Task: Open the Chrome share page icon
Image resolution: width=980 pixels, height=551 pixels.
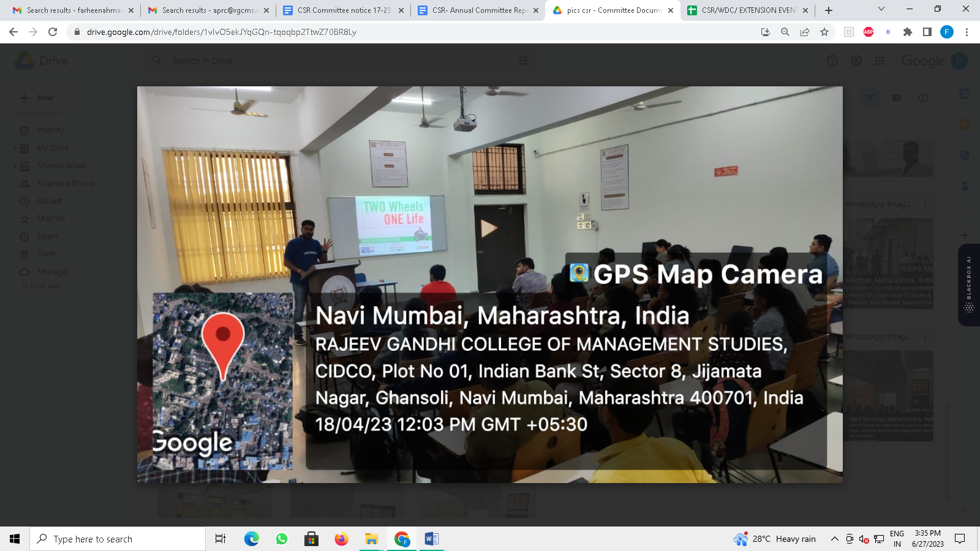Action: coord(805,32)
